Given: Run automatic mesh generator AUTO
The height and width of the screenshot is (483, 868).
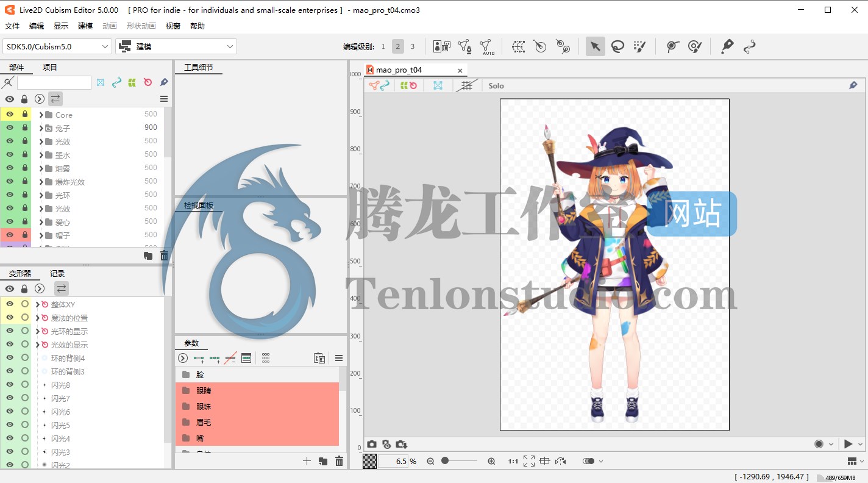Looking at the screenshot, I should pos(486,47).
